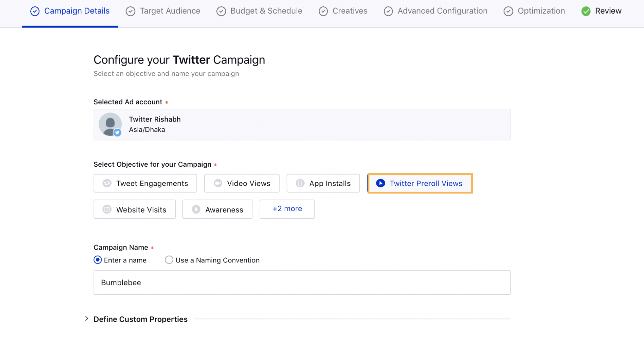
Task: Click the Optimization checkmark icon
Action: (x=508, y=11)
